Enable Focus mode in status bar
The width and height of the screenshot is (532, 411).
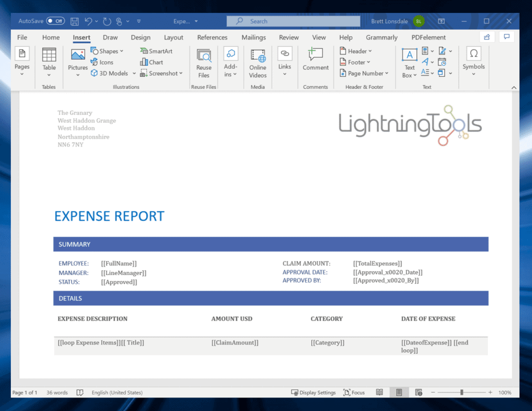coord(354,393)
